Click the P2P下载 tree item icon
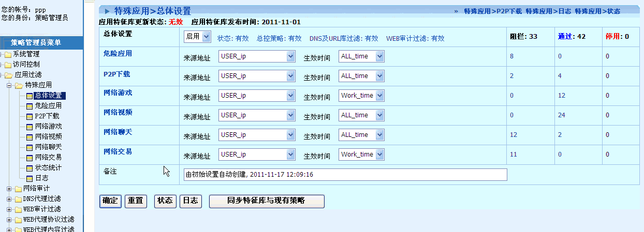 (x=30, y=116)
